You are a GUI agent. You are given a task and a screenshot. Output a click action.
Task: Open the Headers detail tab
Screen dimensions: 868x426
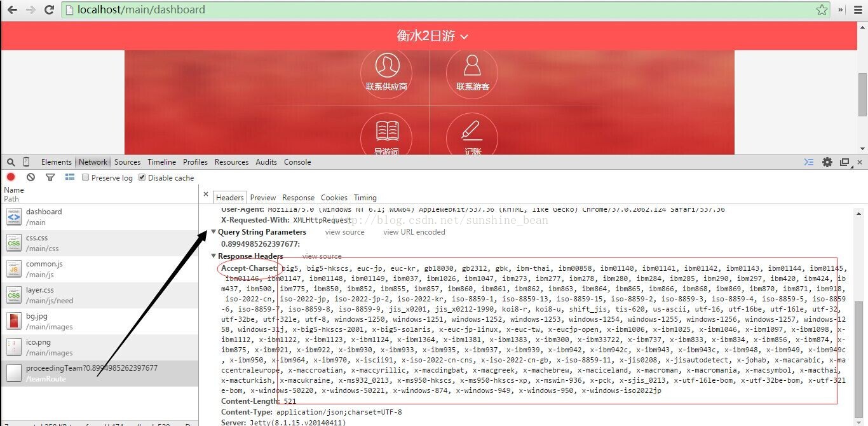[x=230, y=198]
